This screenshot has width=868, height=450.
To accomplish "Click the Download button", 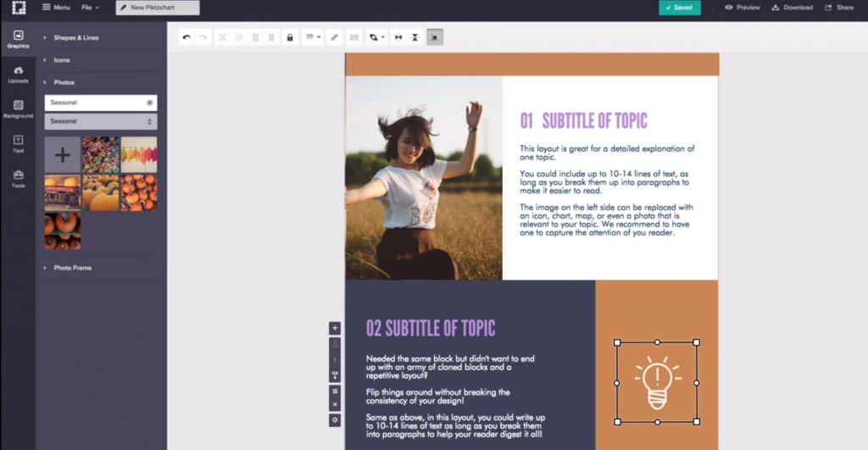I will click(x=793, y=7).
